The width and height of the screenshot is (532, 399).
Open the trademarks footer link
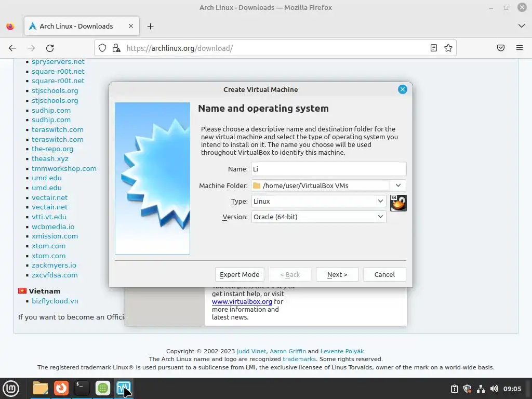(299, 359)
